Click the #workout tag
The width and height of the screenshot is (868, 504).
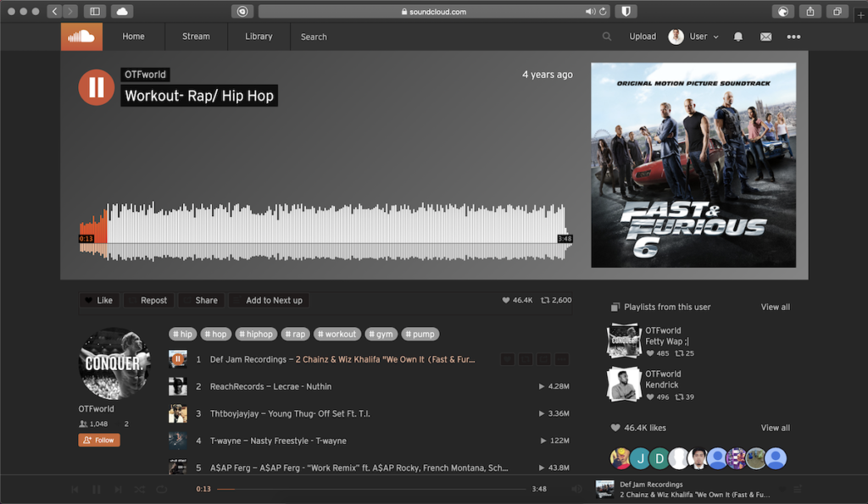337,334
